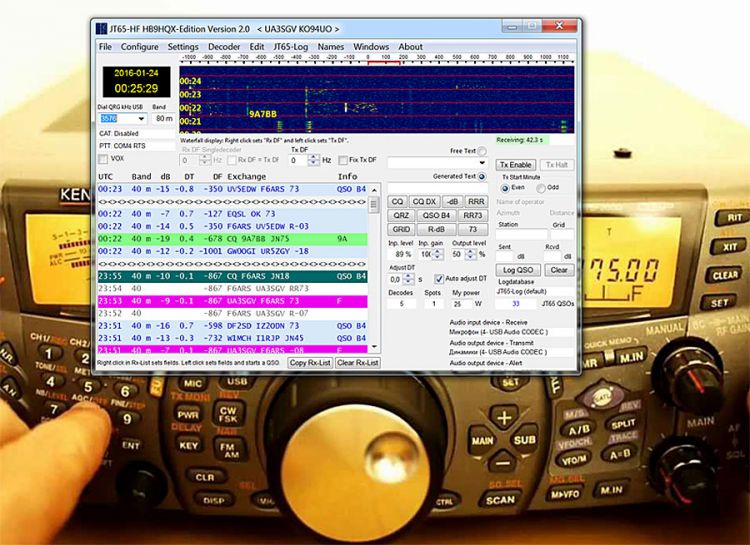
Task: Open the About menu
Action: coord(410,46)
